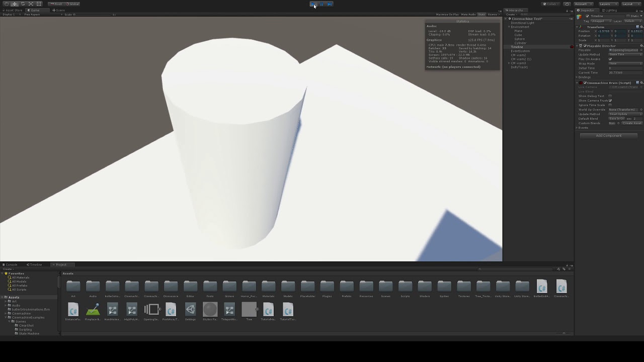Select the Scale tool
The image size is (644, 362).
(x=31, y=4)
